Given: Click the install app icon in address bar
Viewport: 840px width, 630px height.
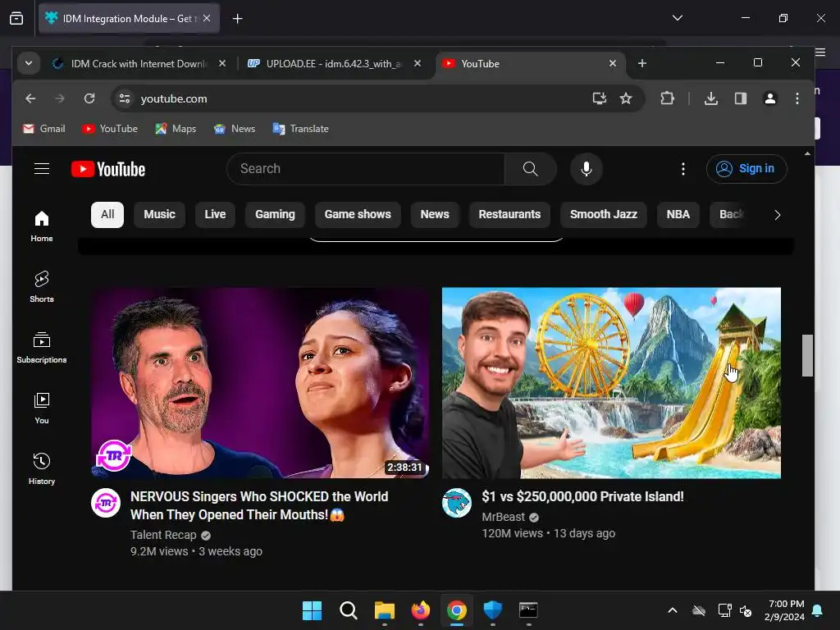Looking at the screenshot, I should (x=600, y=98).
